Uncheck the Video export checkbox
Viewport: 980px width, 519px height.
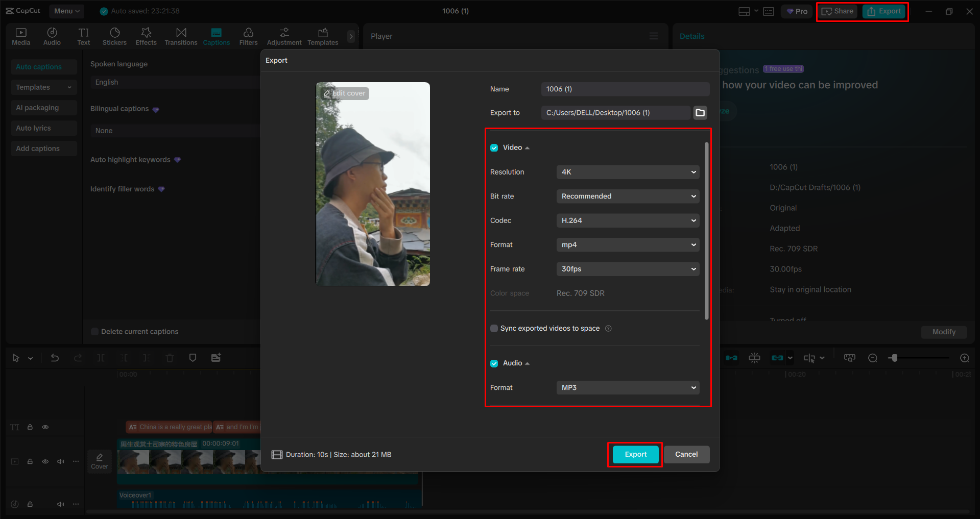click(494, 147)
